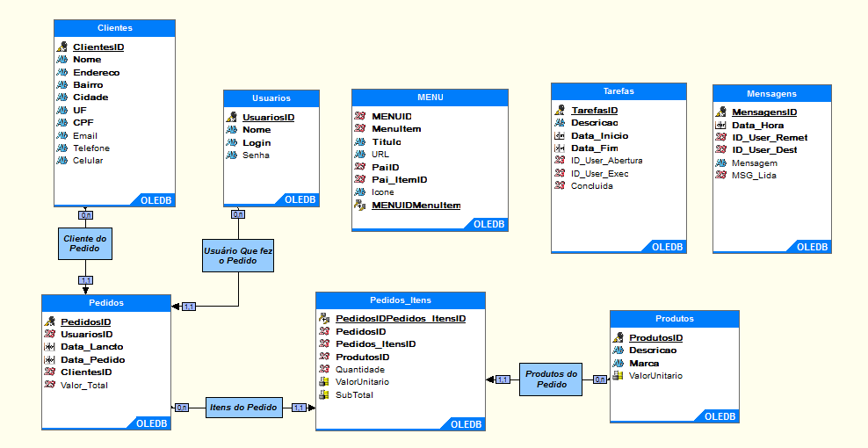The width and height of the screenshot is (868, 448).
Task: Click the 0,n cardinality label under Clientes table
Action: (85, 215)
